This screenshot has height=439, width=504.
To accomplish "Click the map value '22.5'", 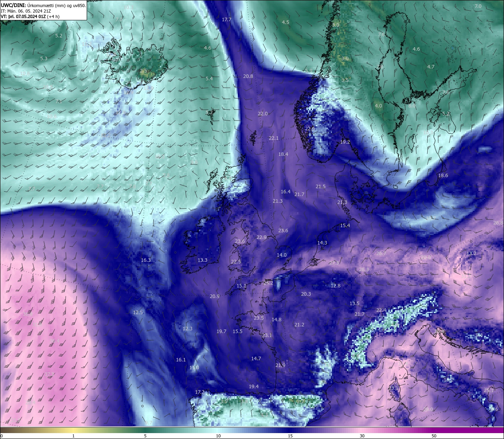I will 236,261.
